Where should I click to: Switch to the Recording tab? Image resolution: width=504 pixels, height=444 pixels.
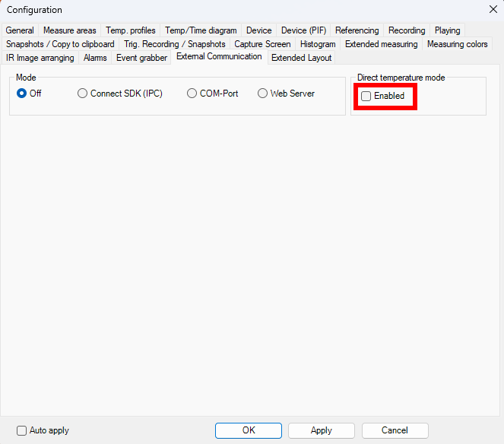click(x=407, y=30)
